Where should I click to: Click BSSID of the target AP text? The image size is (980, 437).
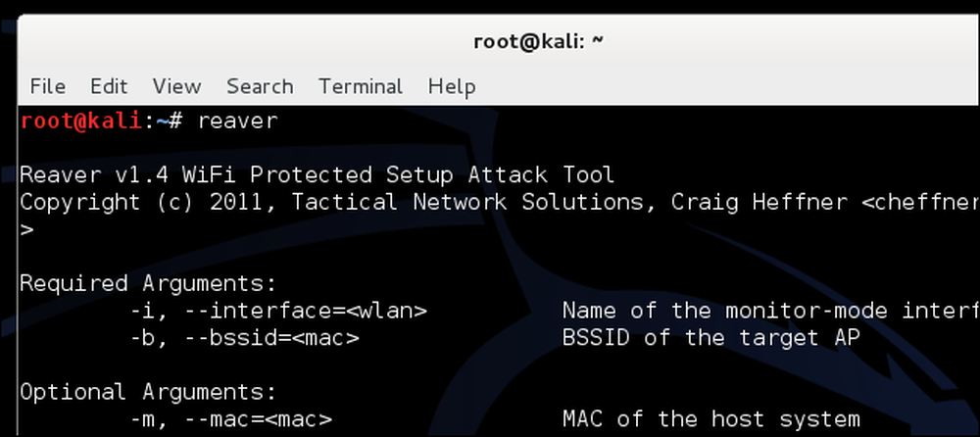tap(711, 338)
